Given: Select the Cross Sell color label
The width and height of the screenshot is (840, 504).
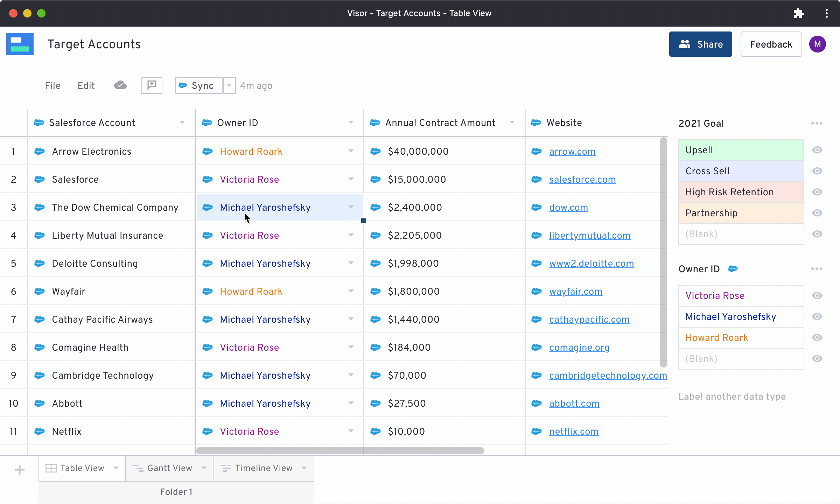Looking at the screenshot, I should pyautogui.click(x=707, y=171).
